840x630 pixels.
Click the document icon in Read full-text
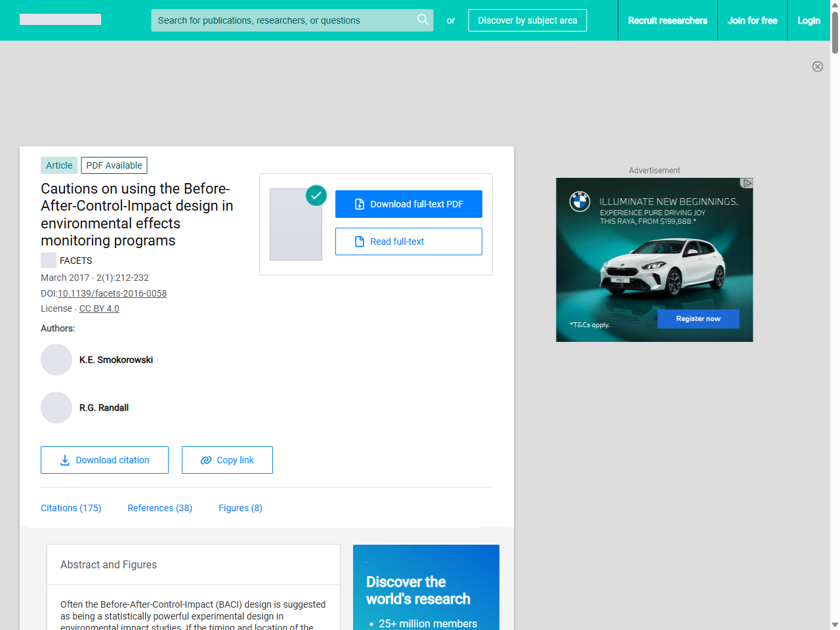tap(359, 241)
